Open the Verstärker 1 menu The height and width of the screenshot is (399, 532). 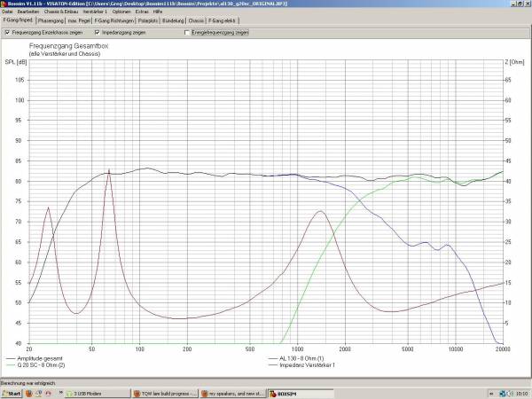click(x=95, y=12)
